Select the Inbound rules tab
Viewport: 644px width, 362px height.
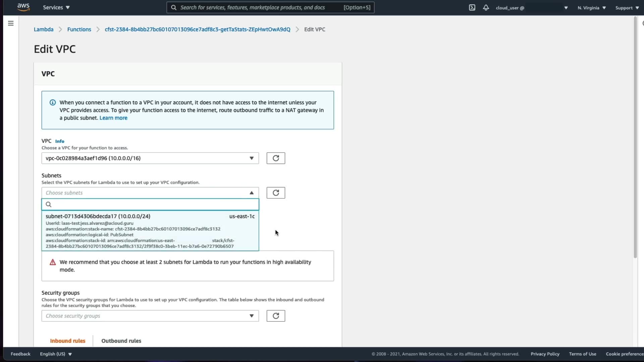point(67,341)
